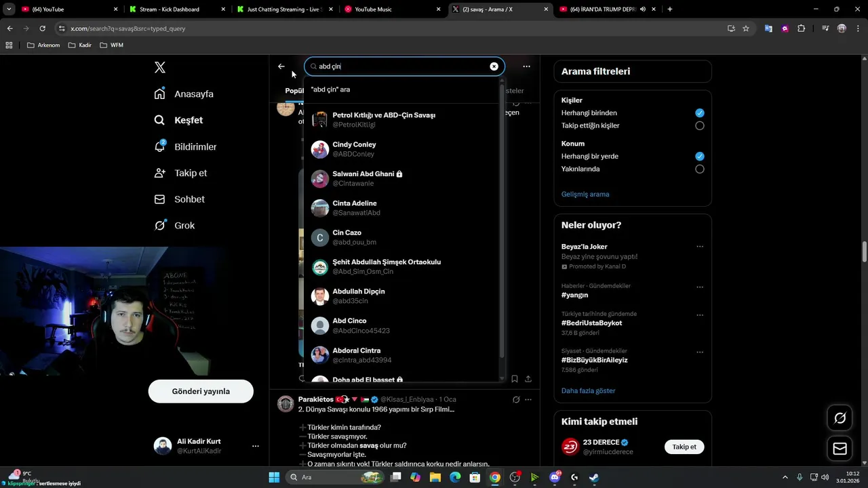Click the "abd çin" search field
Viewport: 868px width, 488px height.
click(x=404, y=66)
